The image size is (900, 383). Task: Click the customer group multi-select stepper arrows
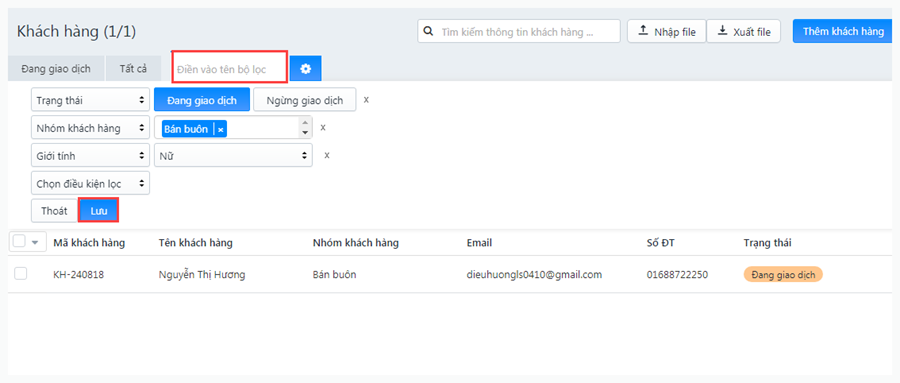pyautogui.click(x=305, y=127)
